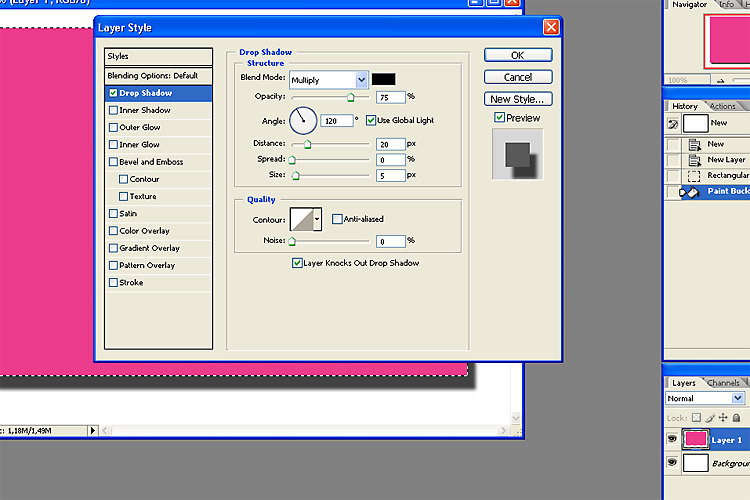
Task: Enable the Gradient Overlay checkbox
Action: click(113, 248)
